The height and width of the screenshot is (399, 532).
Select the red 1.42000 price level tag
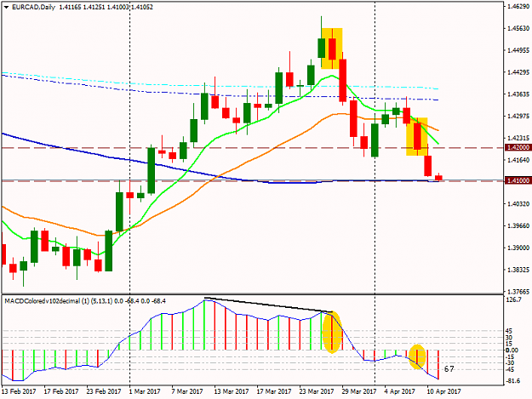(518, 147)
